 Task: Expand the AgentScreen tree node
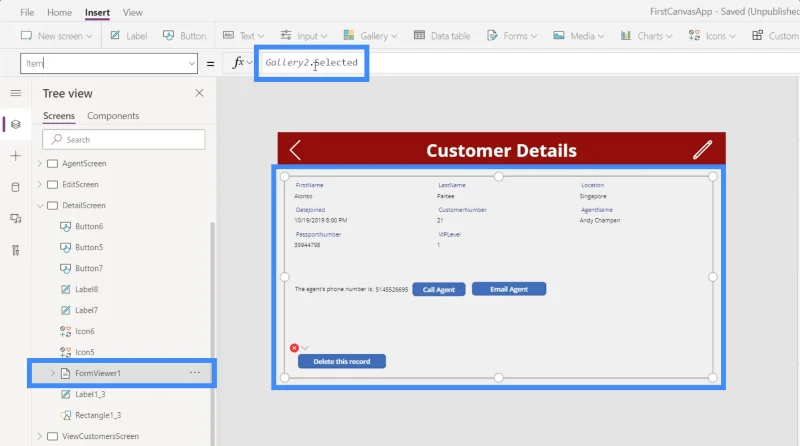pos(40,163)
